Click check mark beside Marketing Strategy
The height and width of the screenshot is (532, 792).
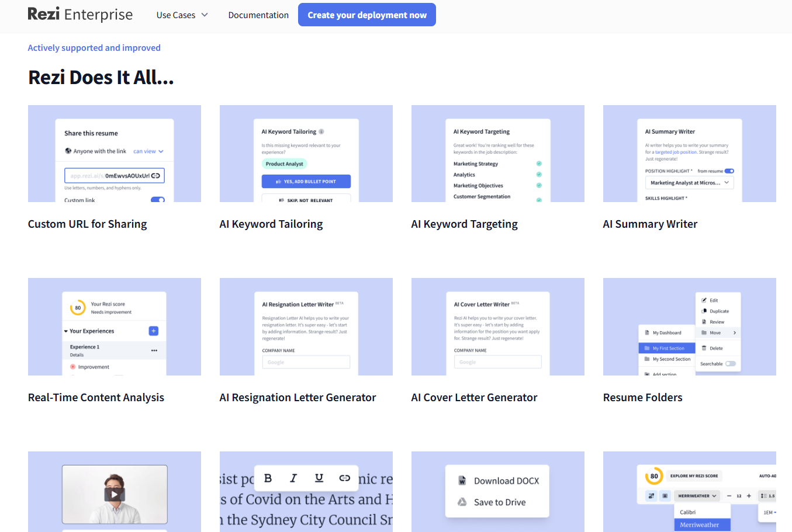pos(539,164)
